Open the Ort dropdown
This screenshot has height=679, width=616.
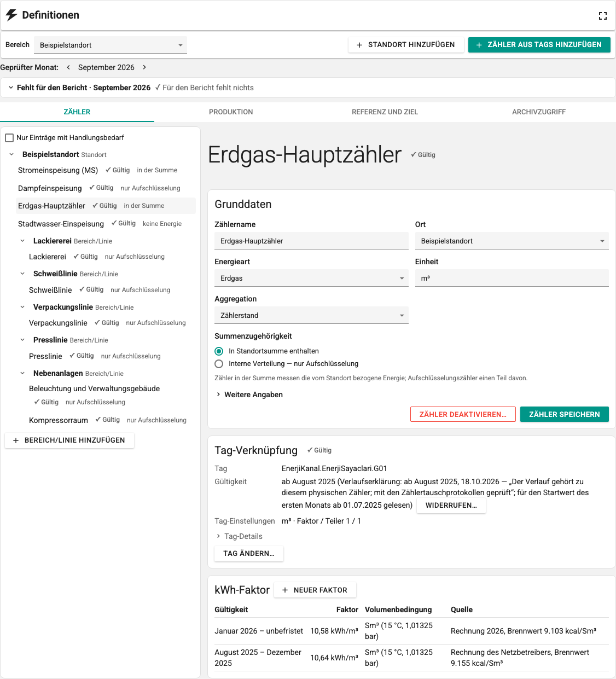(512, 241)
